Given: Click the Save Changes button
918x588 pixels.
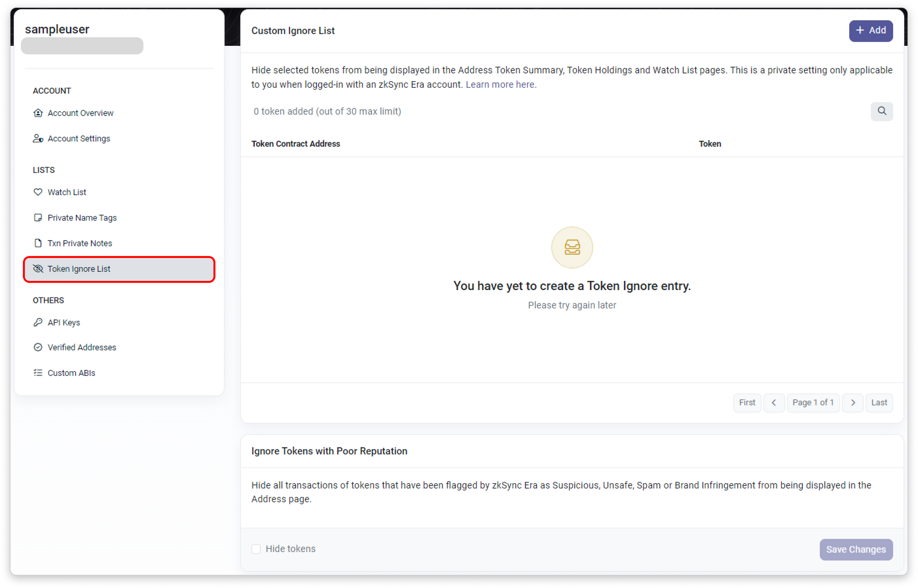Looking at the screenshot, I should (x=856, y=549).
